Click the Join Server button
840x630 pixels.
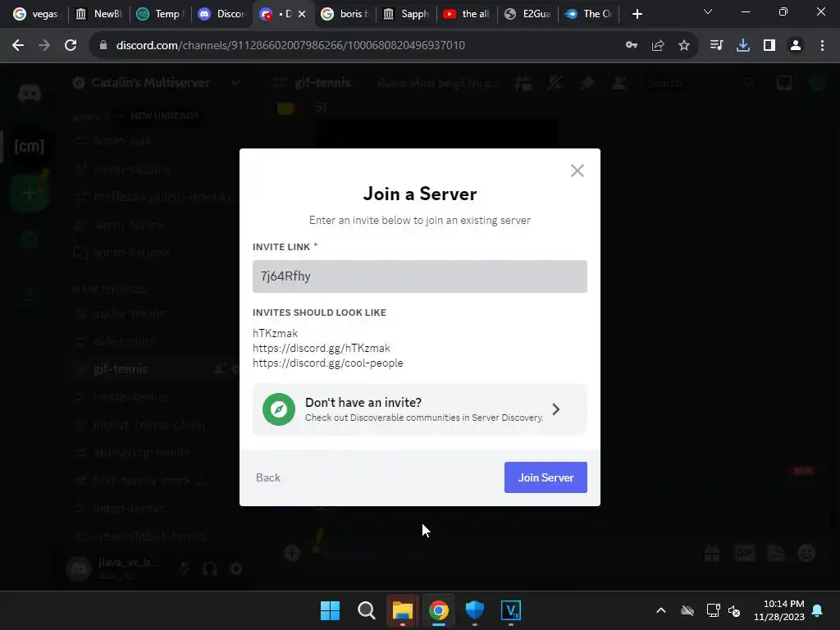[546, 477]
